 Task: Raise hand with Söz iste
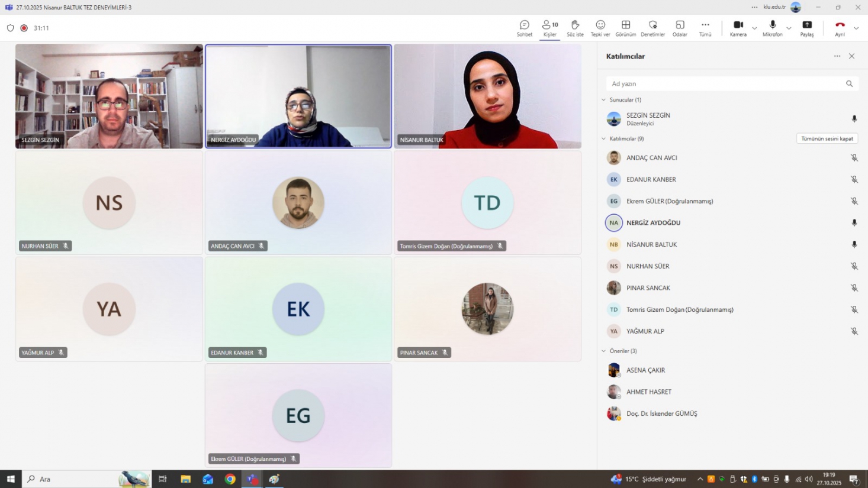click(575, 28)
